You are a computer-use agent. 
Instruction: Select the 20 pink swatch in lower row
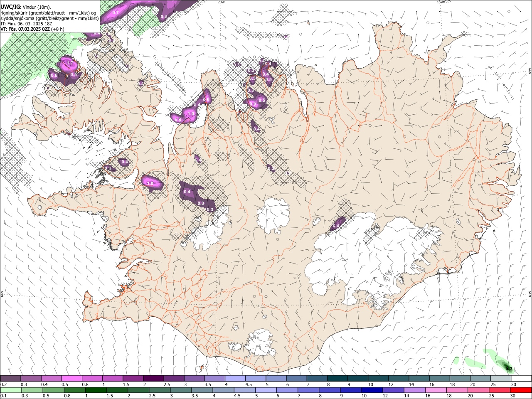(478, 390)
